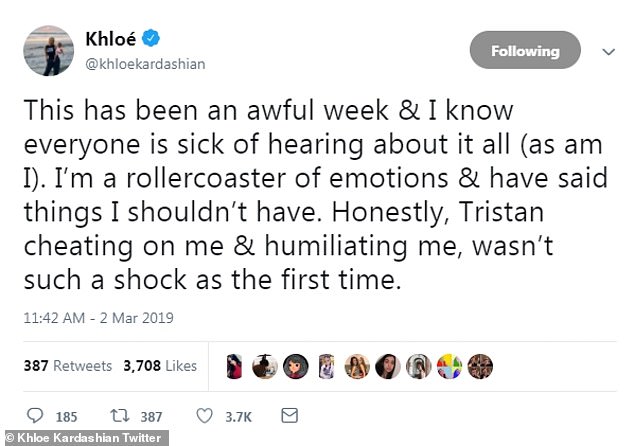Open the cartoon girl liker avatar
Viewport: 634px width, 446px height.
point(295,366)
